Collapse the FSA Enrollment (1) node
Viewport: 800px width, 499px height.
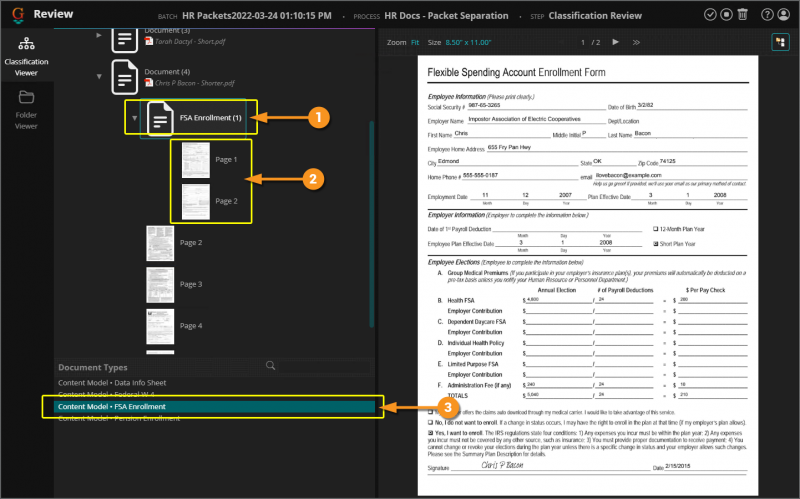[136, 118]
